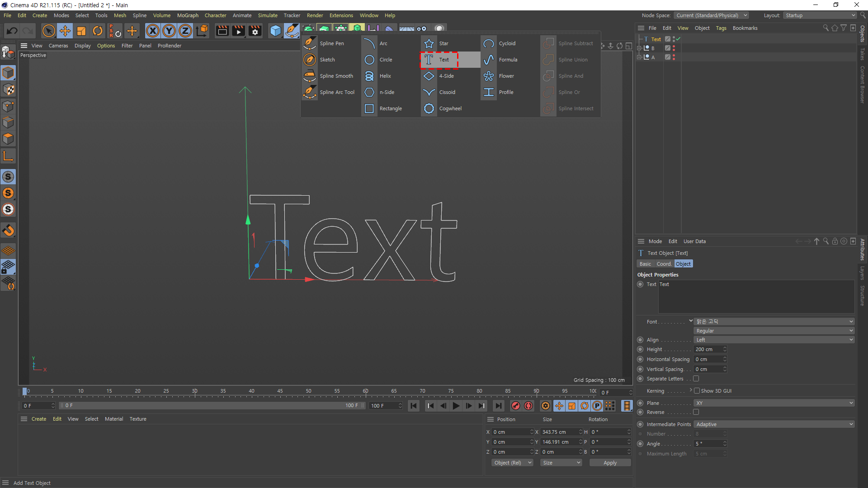Pick the Flower spline icon

click(489, 76)
